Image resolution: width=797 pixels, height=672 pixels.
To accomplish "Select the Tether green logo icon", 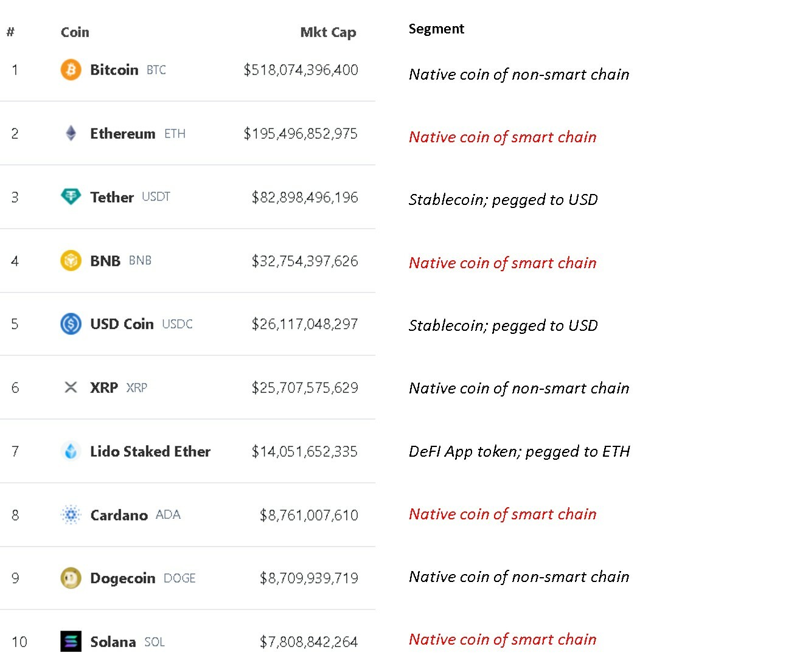I will (71, 196).
